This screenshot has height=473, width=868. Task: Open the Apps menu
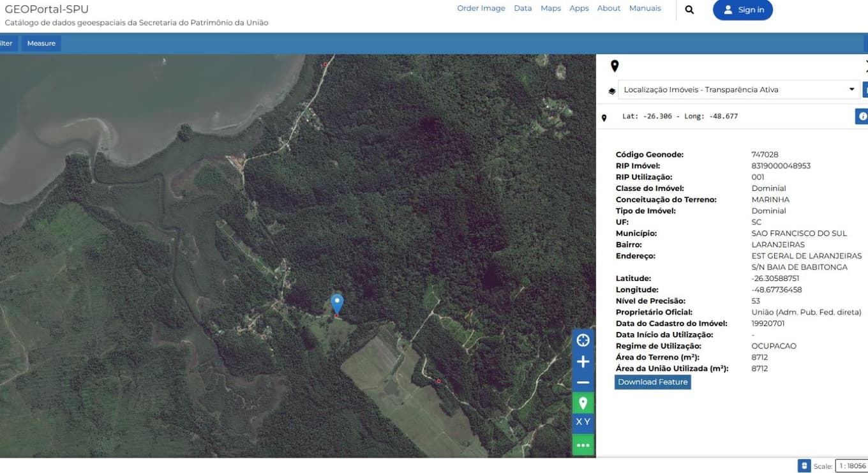pyautogui.click(x=579, y=8)
